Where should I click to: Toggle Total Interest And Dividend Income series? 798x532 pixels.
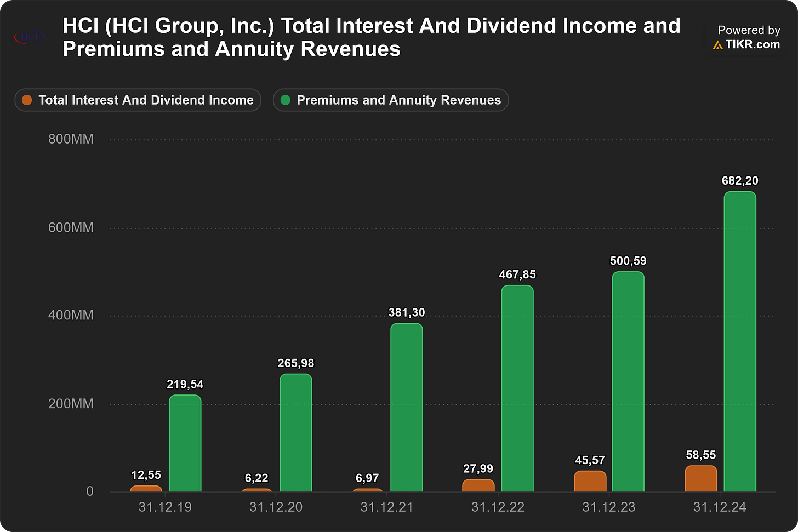point(138,100)
